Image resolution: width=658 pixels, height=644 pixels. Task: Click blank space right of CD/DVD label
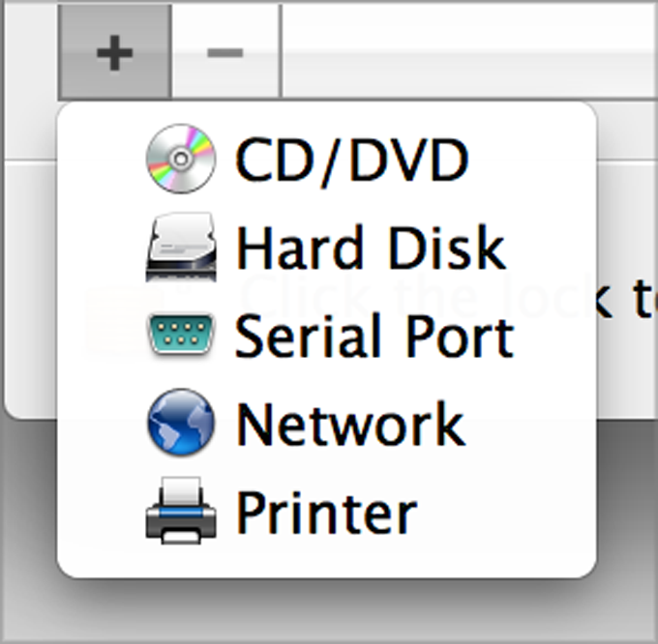point(532,160)
